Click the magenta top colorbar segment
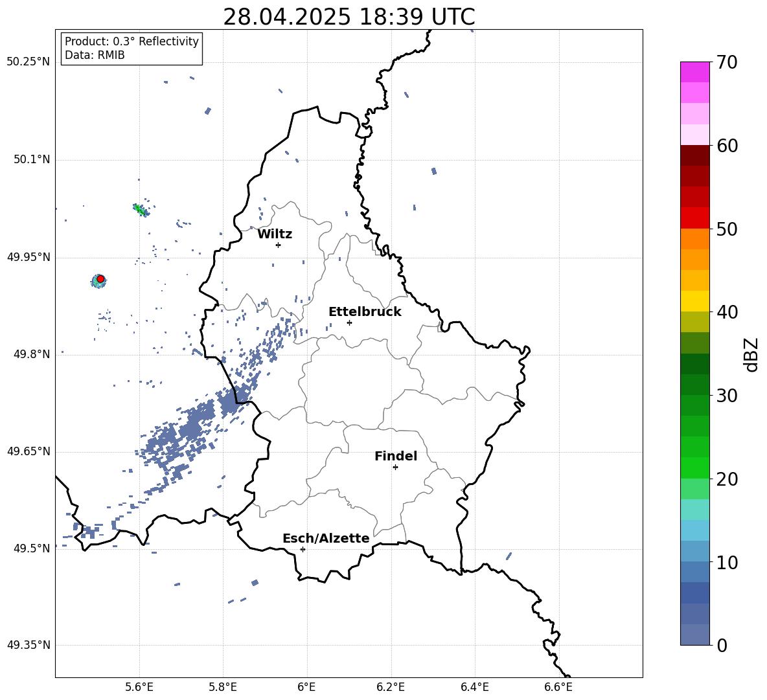Viewport: 767px width, 700px height. click(x=694, y=72)
